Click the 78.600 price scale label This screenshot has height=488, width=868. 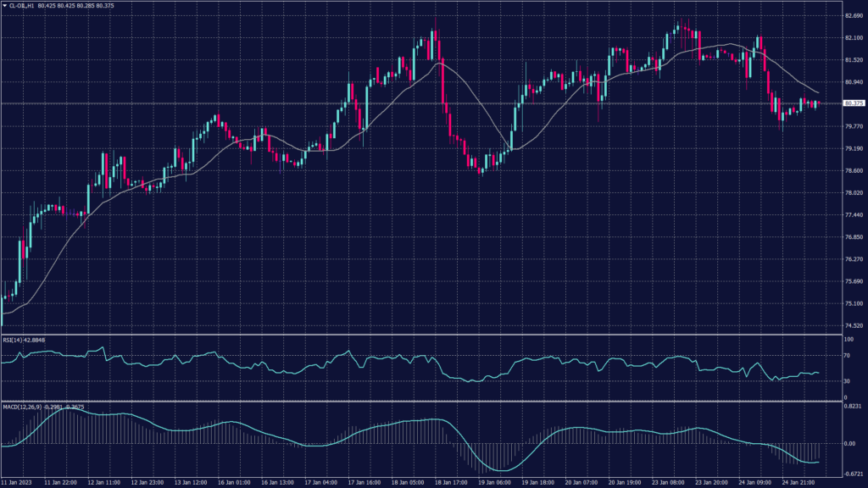coord(853,170)
